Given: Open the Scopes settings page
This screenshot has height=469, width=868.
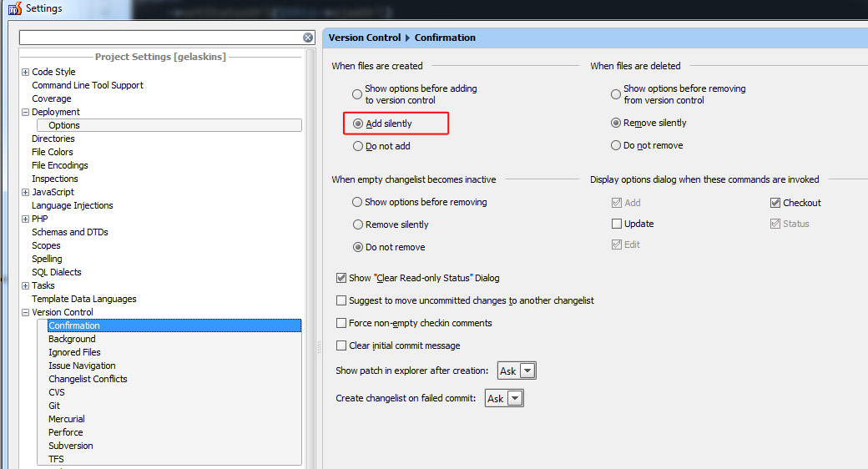Looking at the screenshot, I should [x=46, y=245].
